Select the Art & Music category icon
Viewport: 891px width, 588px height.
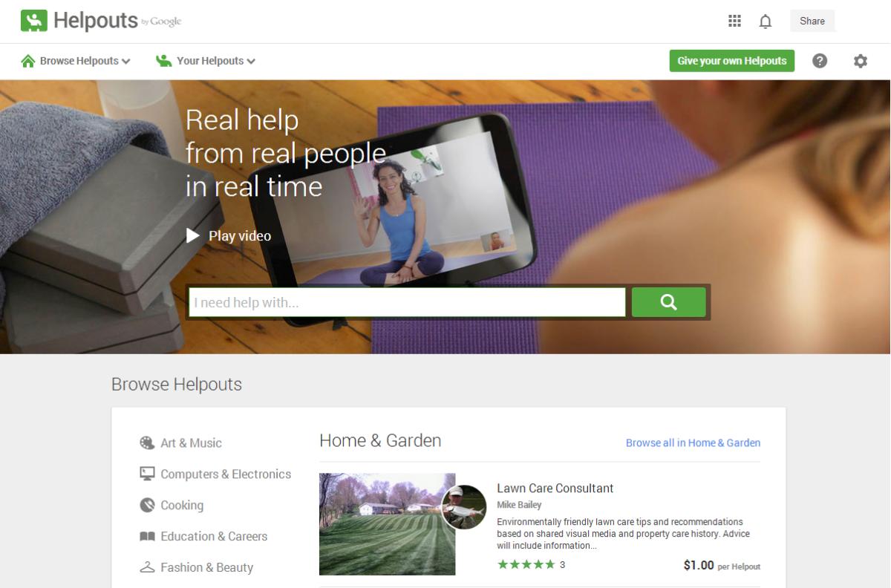[x=147, y=442]
